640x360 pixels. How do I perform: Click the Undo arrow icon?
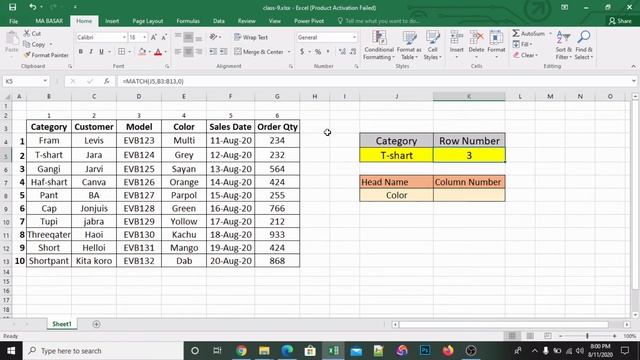coord(32,7)
